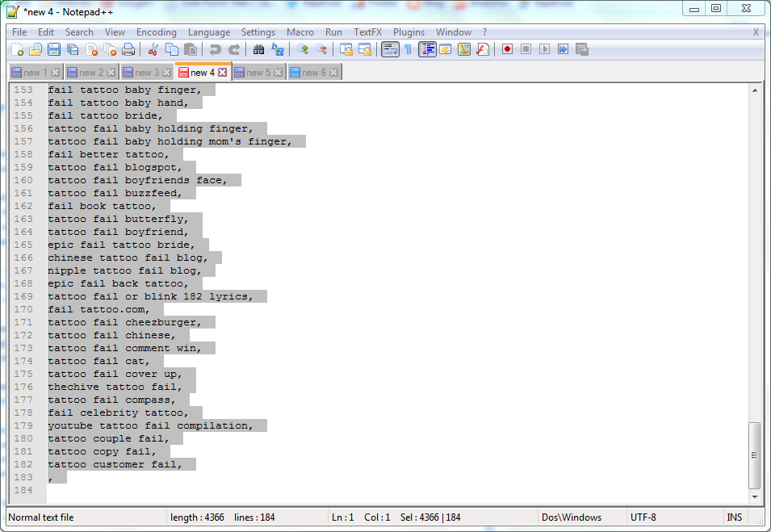Open a file with the folder icon
771x532 pixels.
[36, 49]
